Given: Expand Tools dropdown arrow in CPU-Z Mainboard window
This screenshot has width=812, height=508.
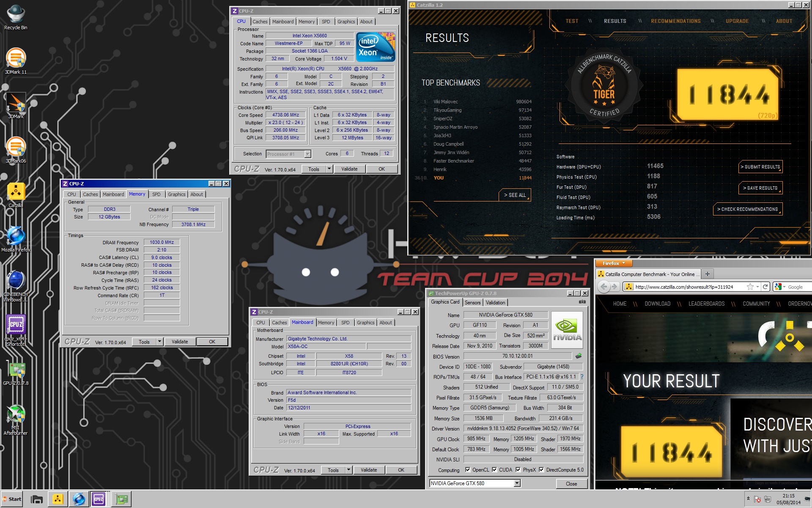Looking at the screenshot, I should (x=348, y=470).
